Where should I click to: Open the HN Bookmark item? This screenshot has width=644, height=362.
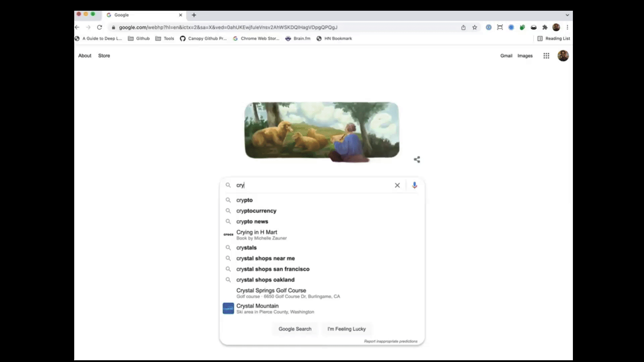pyautogui.click(x=334, y=39)
